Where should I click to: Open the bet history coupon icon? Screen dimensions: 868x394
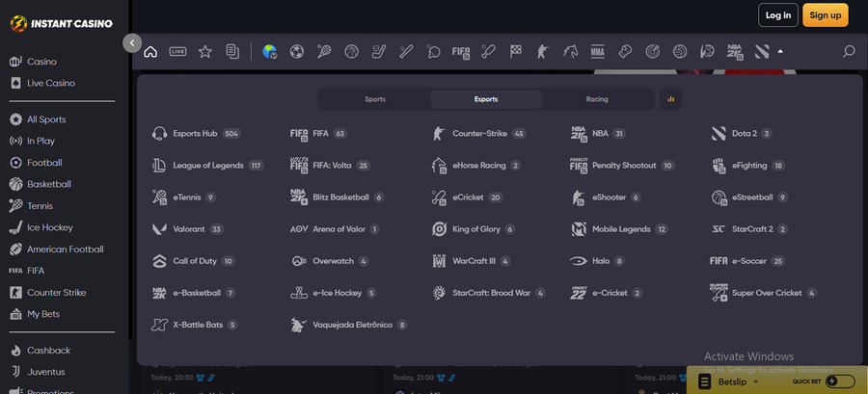click(232, 51)
